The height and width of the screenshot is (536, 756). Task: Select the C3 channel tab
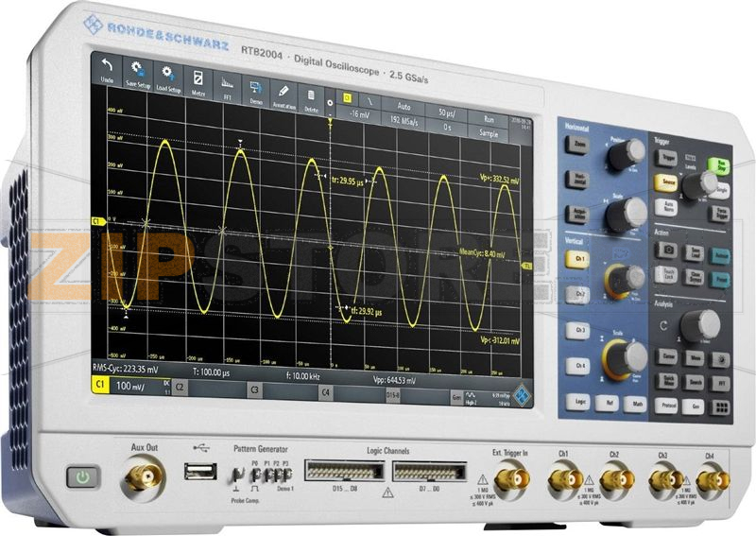tap(255, 389)
